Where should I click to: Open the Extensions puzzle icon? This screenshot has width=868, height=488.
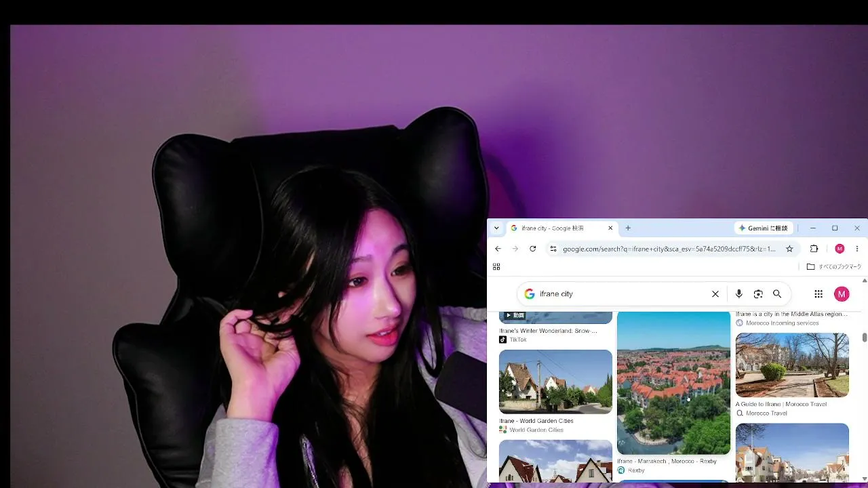tap(814, 249)
